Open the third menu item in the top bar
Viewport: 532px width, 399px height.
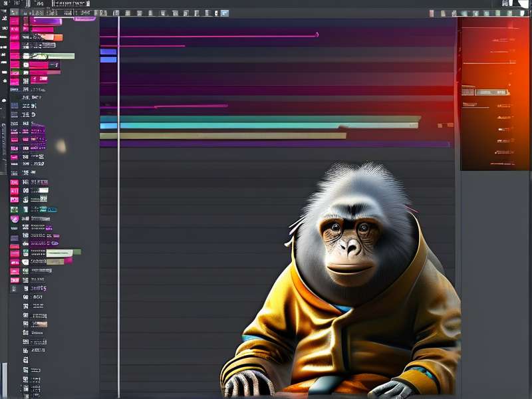(28, 3)
